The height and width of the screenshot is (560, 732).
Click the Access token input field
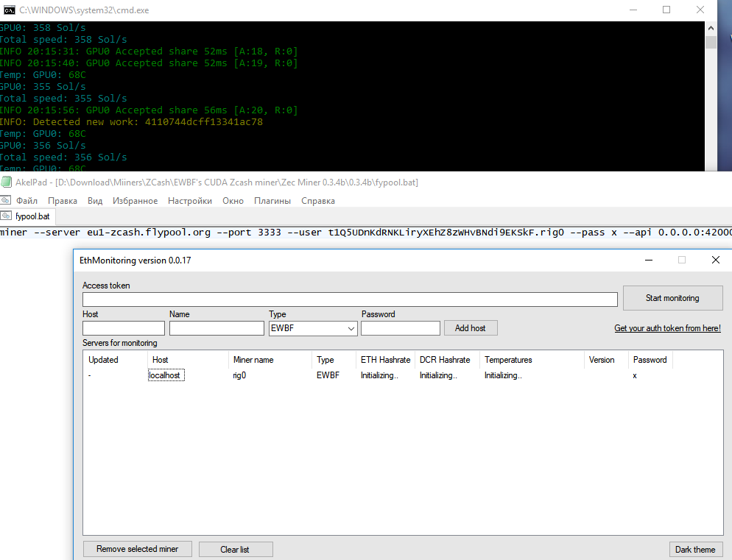click(350, 300)
